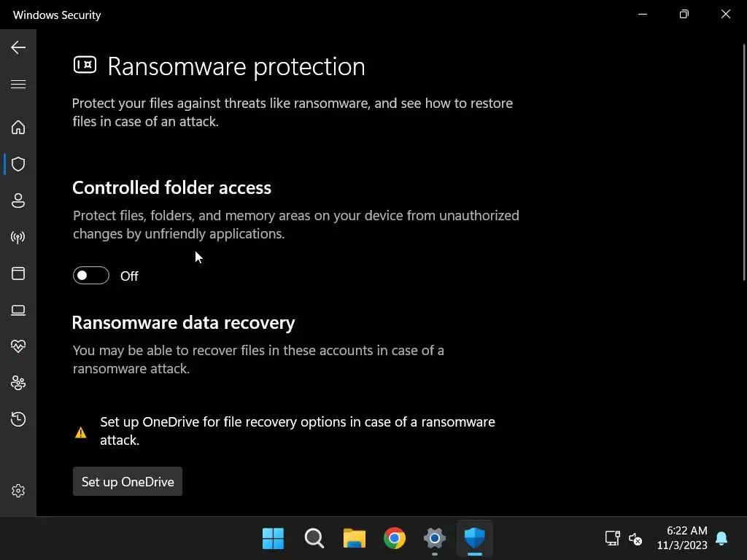Open Account protection sidebar icon

18,201
